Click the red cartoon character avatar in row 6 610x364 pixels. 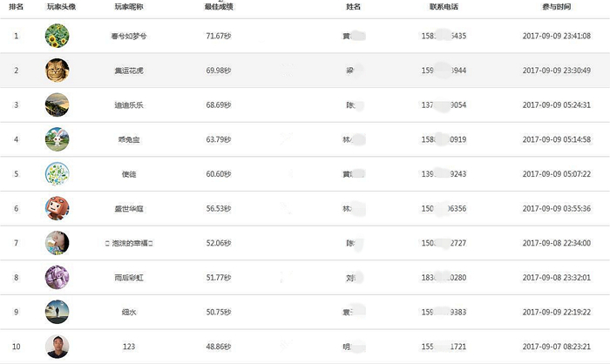pyautogui.click(x=58, y=208)
